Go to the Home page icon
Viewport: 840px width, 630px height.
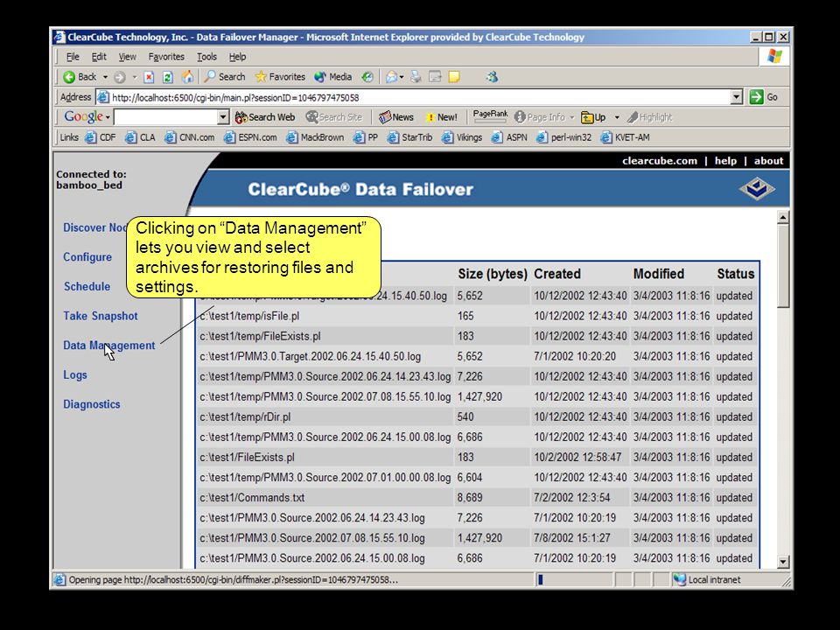click(187, 77)
